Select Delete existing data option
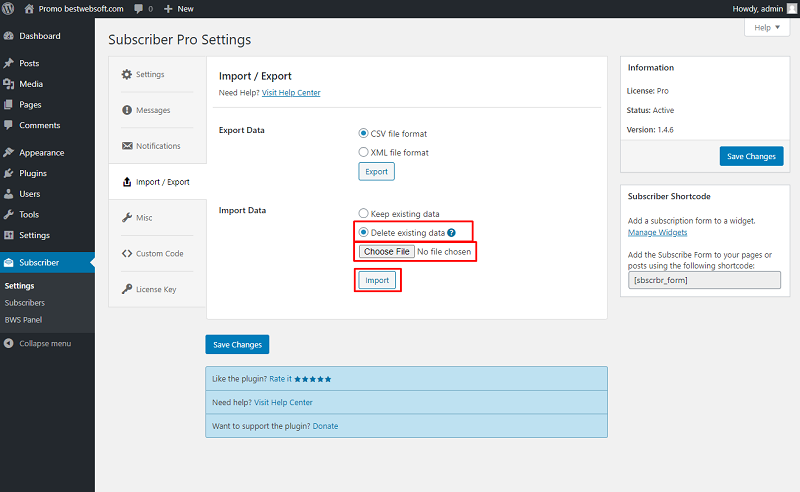 point(363,232)
